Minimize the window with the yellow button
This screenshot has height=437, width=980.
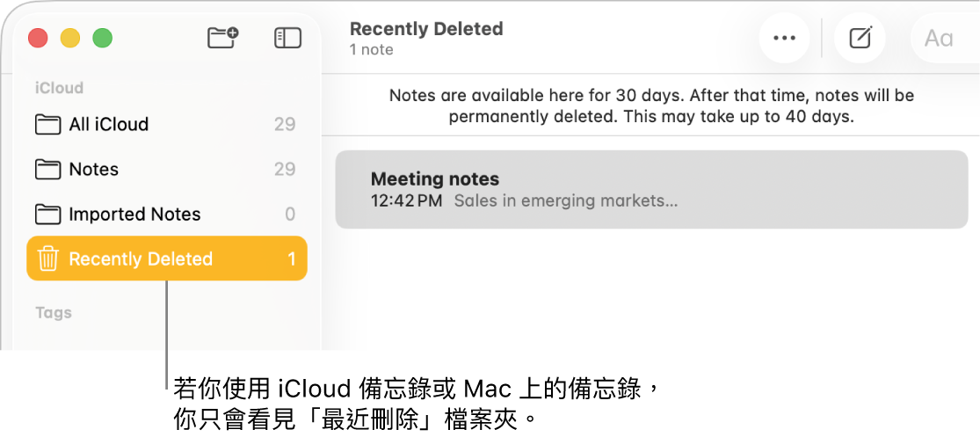(x=70, y=38)
